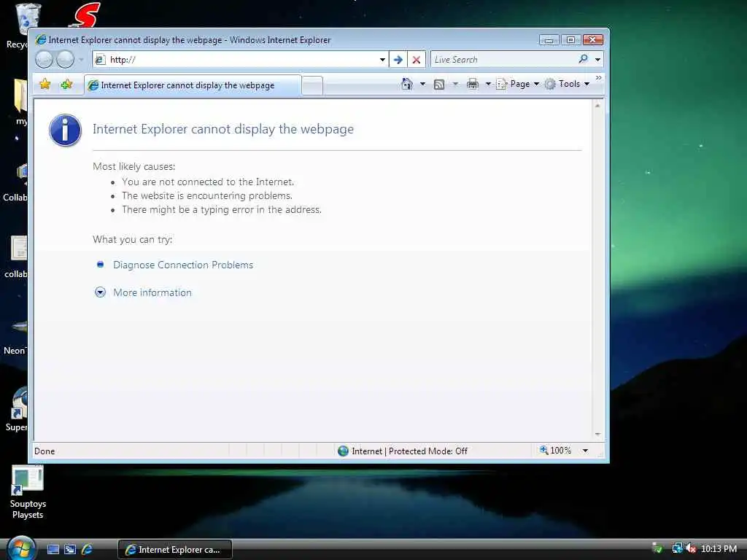This screenshot has height=560, width=747.
Task: Expand the Feeds dropdown arrow
Action: click(x=455, y=84)
